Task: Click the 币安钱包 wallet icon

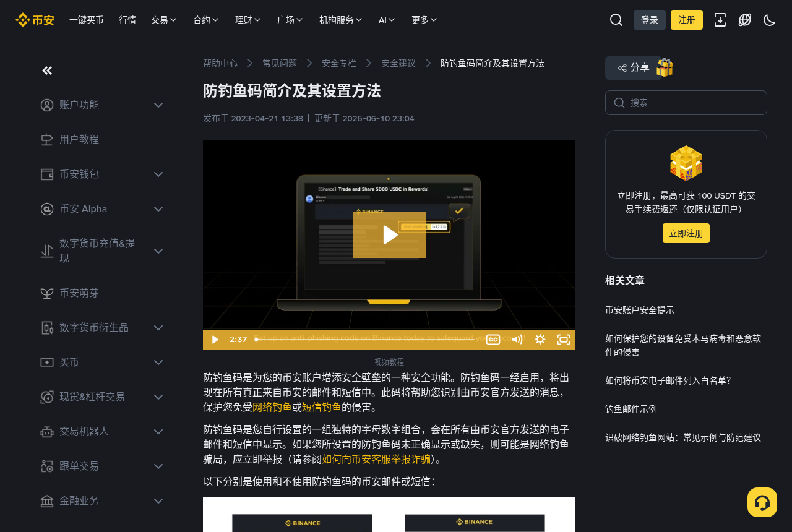Action: [47, 174]
